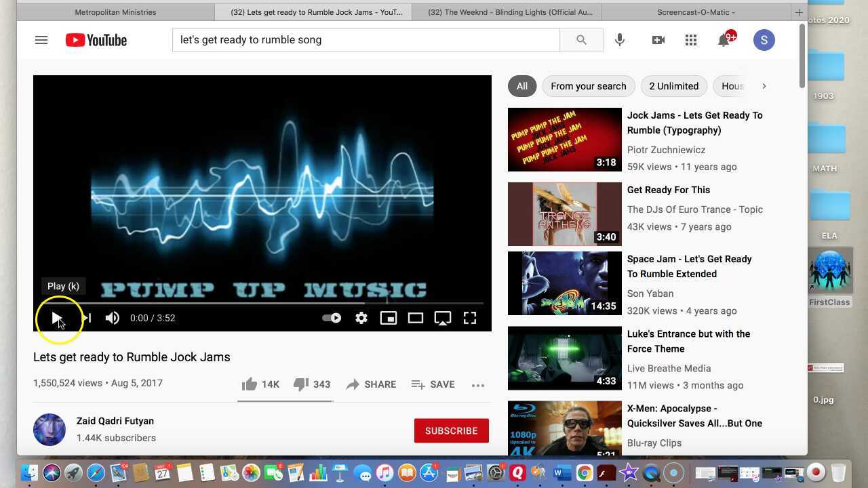
Task: Show more filter chips with the arrow
Action: click(x=764, y=86)
